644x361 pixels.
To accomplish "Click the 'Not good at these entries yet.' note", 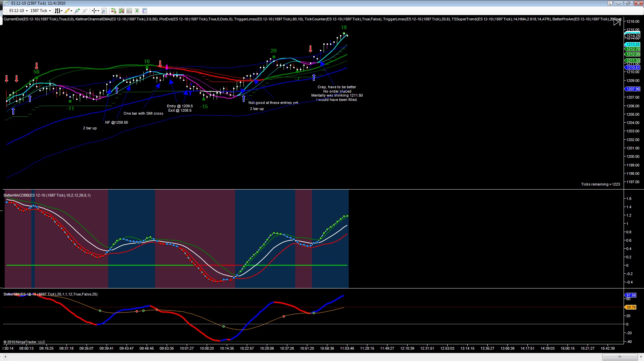I will (274, 103).
